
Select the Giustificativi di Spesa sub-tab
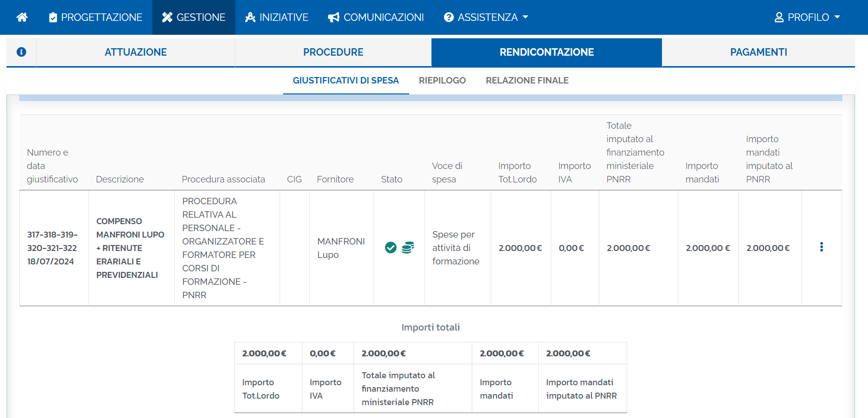(x=346, y=81)
